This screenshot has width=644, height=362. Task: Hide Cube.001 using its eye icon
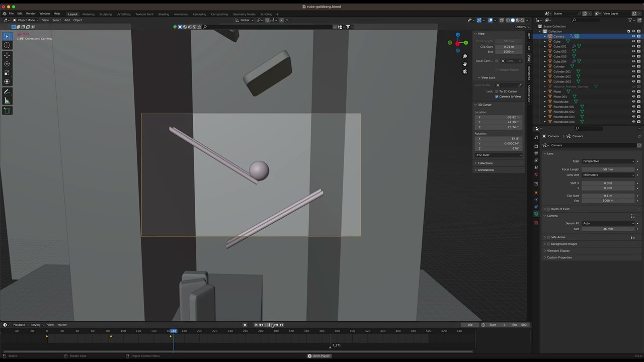click(x=633, y=46)
